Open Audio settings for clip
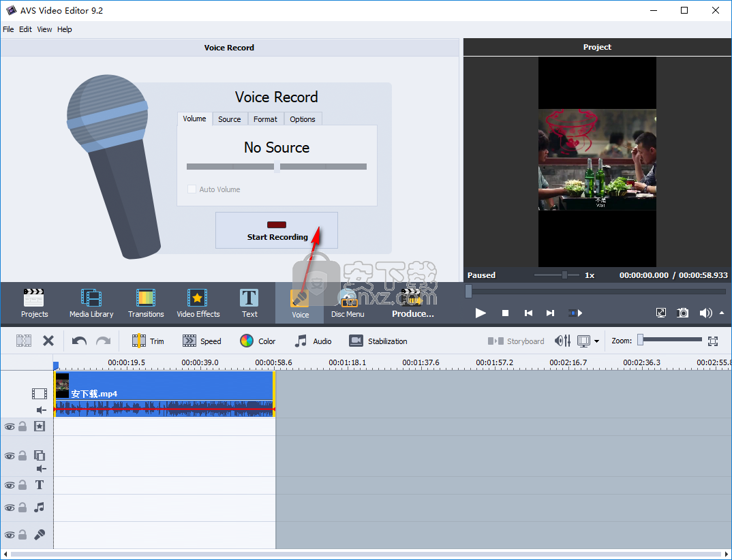Screen dimensions: 732x560 tap(313, 341)
